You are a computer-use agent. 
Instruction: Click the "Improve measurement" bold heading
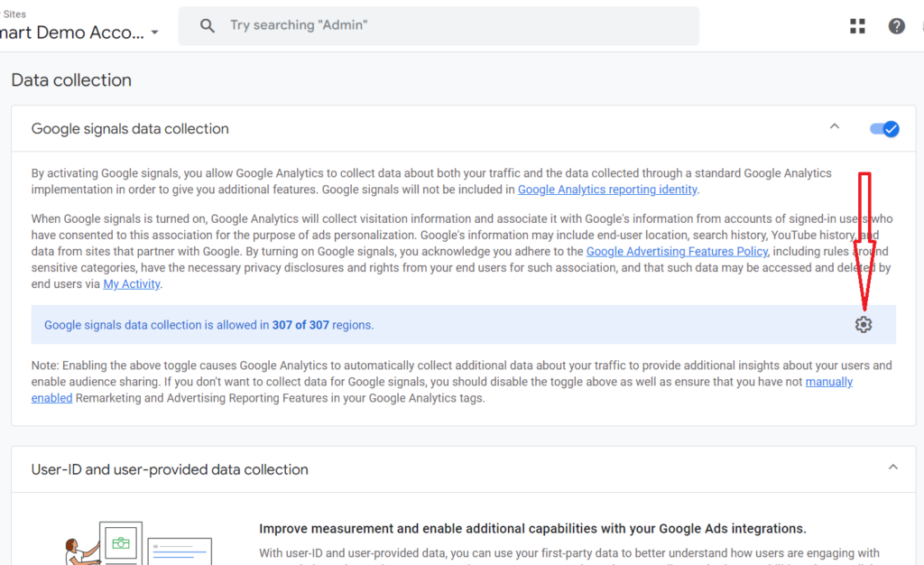tap(532, 529)
